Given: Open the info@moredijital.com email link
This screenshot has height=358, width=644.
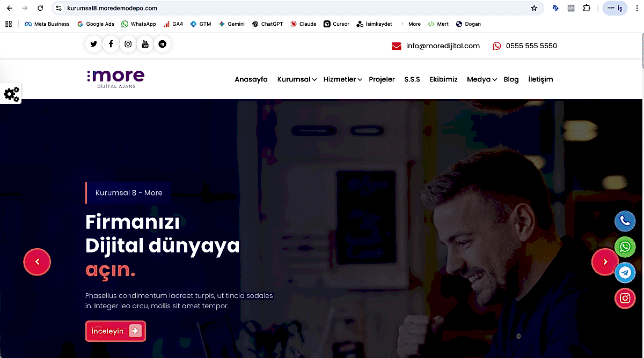Looking at the screenshot, I should click(x=443, y=46).
